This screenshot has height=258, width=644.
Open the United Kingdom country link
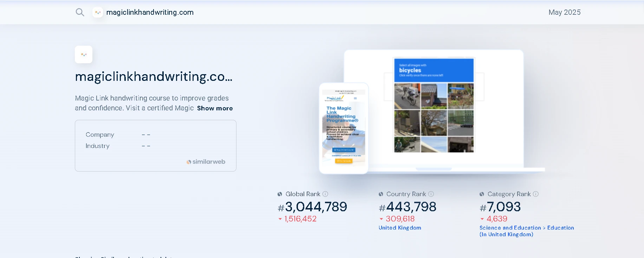(x=400, y=228)
